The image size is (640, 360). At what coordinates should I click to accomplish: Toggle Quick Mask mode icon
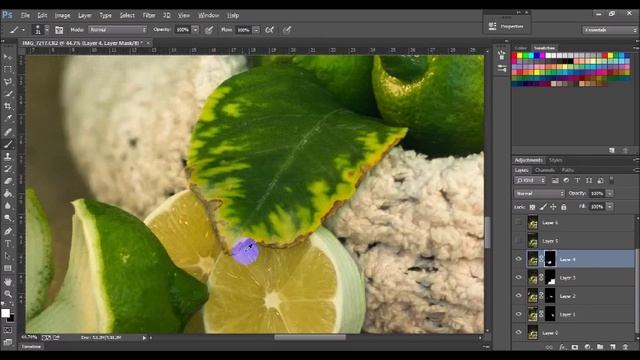8,330
